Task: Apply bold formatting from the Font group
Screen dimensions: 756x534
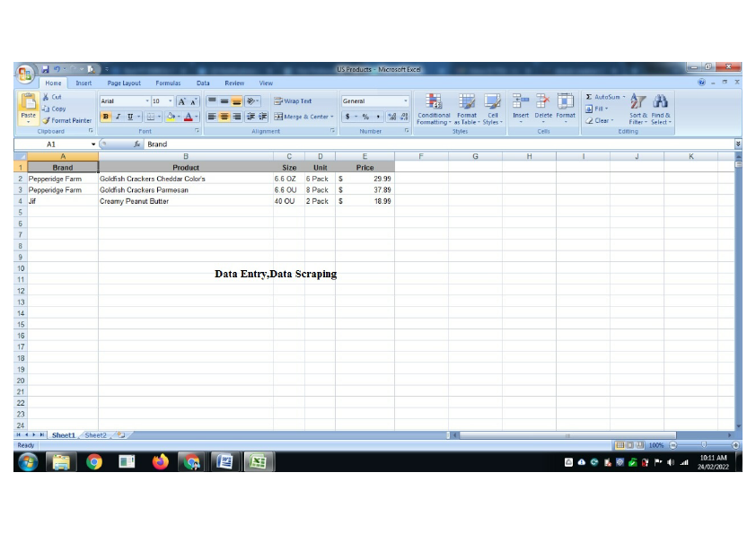Action: click(x=106, y=117)
